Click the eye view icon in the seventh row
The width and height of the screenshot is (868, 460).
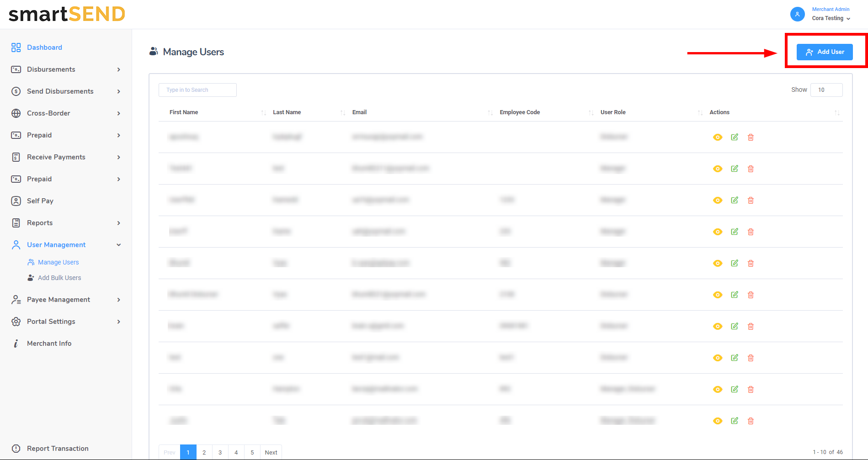(x=718, y=327)
